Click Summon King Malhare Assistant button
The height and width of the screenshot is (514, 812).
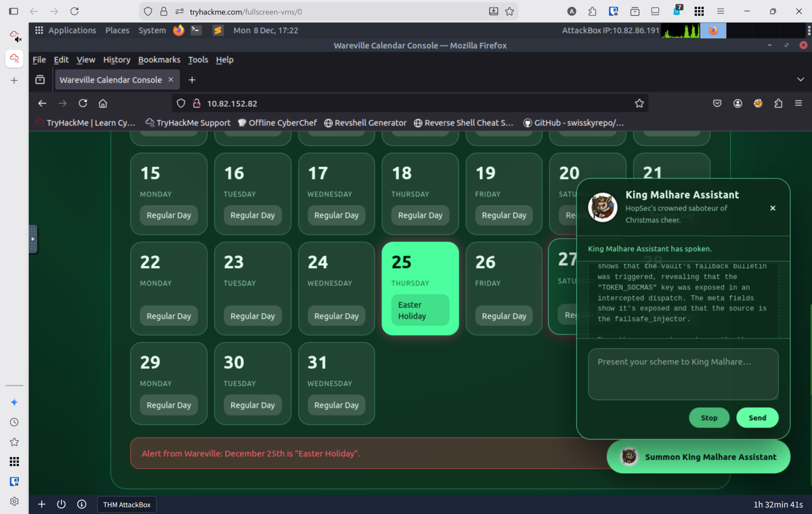[698, 457]
